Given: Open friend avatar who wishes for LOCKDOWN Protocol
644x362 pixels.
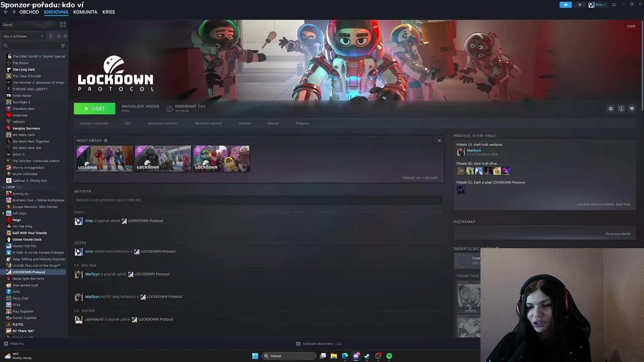Looking at the screenshot, I should click(460, 190).
